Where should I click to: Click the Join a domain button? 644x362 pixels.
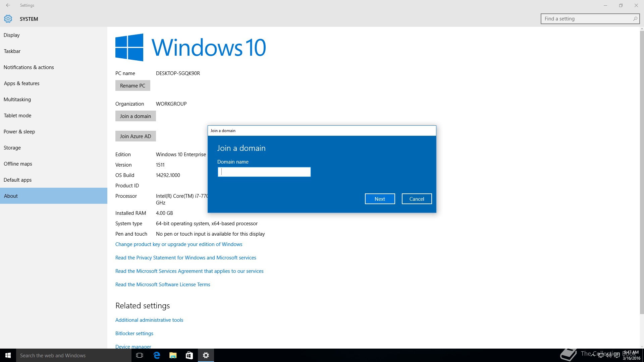[x=136, y=116]
